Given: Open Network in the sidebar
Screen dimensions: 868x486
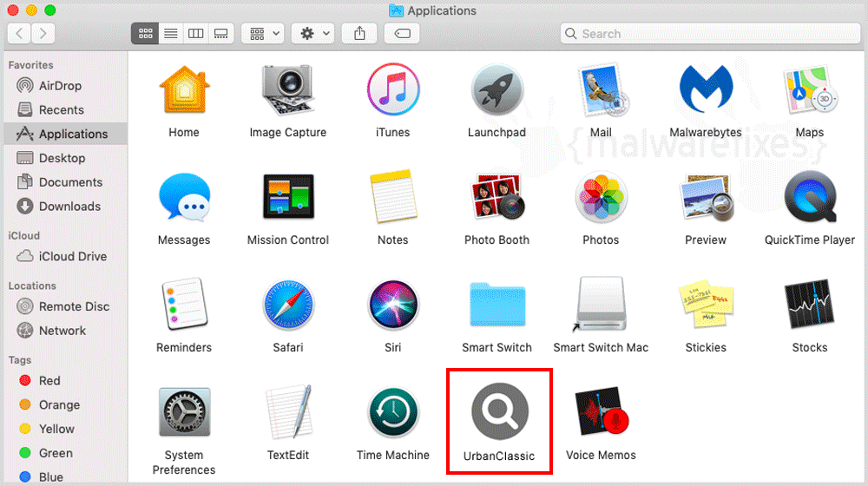Looking at the screenshot, I should click(65, 331).
